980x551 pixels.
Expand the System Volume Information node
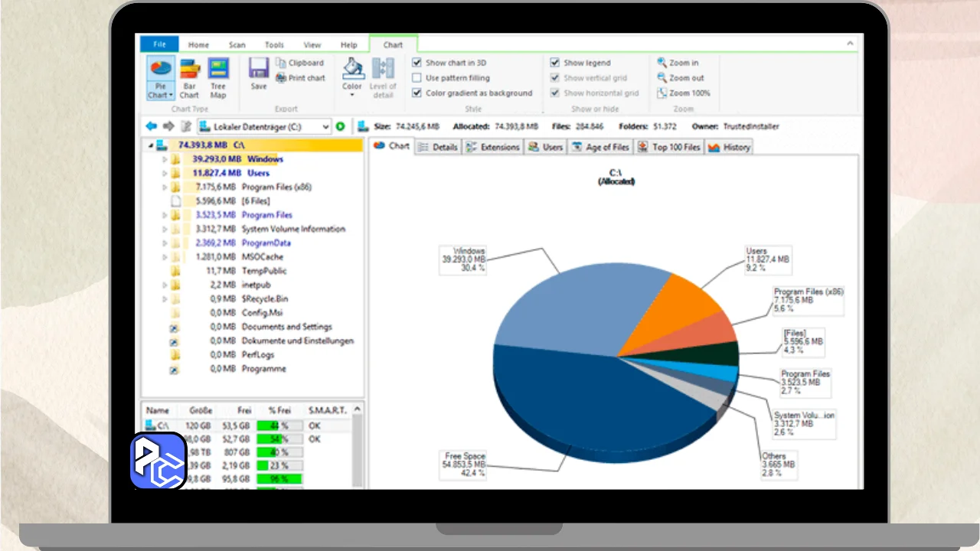pyautogui.click(x=164, y=229)
